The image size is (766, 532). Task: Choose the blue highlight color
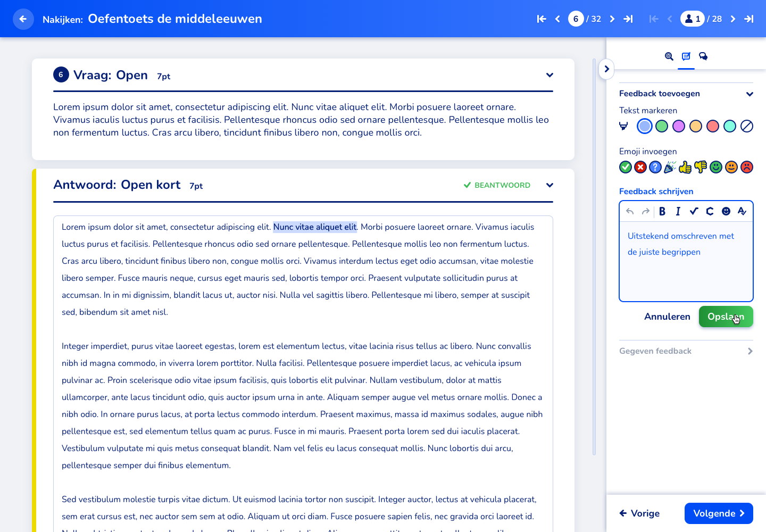[x=645, y=126]
